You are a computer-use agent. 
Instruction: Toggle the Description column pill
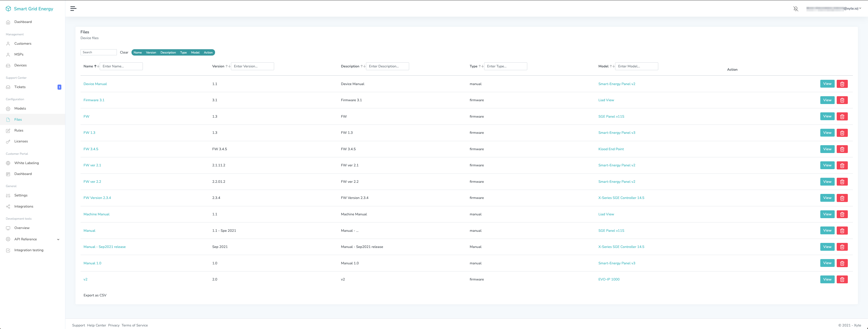pyautogui.click(x=168, y=53)
